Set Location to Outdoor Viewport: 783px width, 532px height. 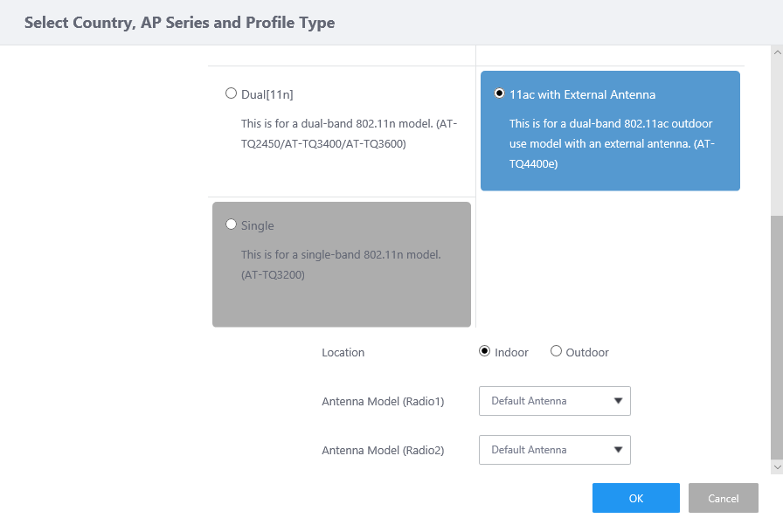click(x=556, y=351)
